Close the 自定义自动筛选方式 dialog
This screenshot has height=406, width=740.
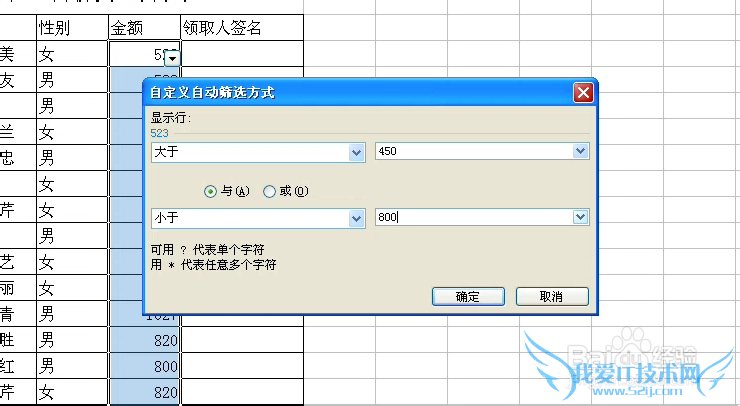click(x=583, y=93)
